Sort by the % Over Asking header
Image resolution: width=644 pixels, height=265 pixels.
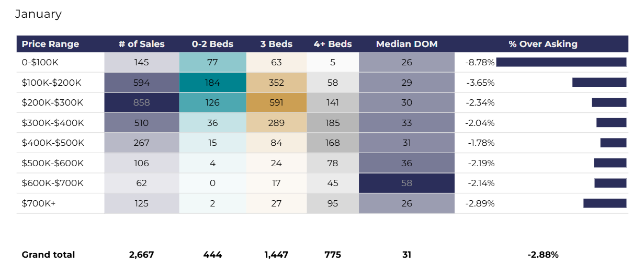point(543,44)
